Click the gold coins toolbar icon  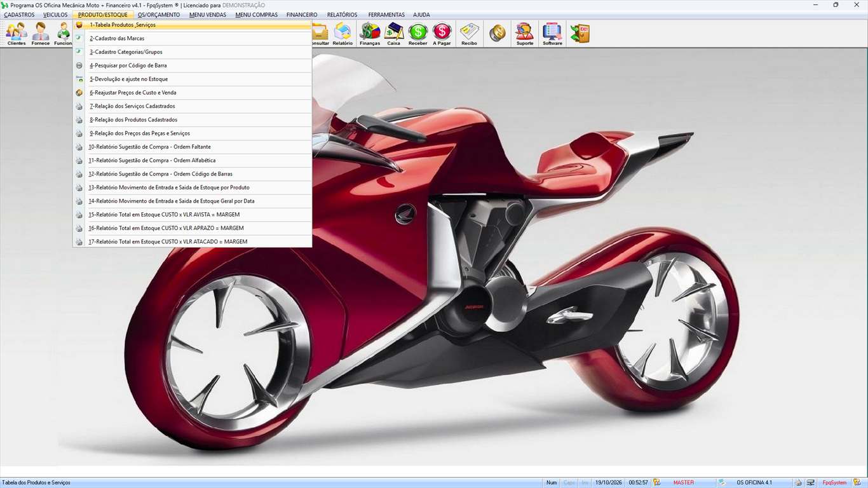(x=498, y=34)
